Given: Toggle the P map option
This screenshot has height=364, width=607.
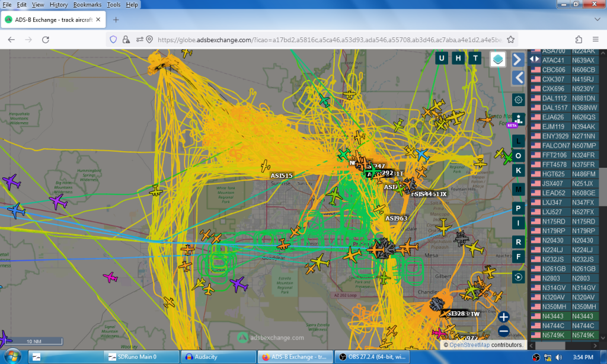Looking at the screenshot, I should [518, 209].
